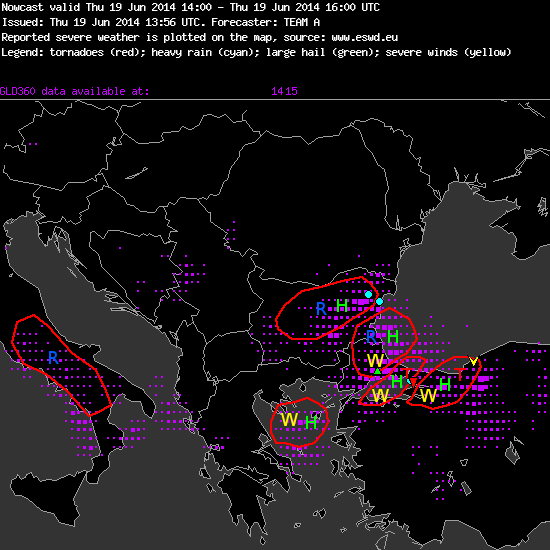The height and width of the screenshot is (550, 550).
Task: Open the www.eswd.eu source link
Action: [364, 37]
